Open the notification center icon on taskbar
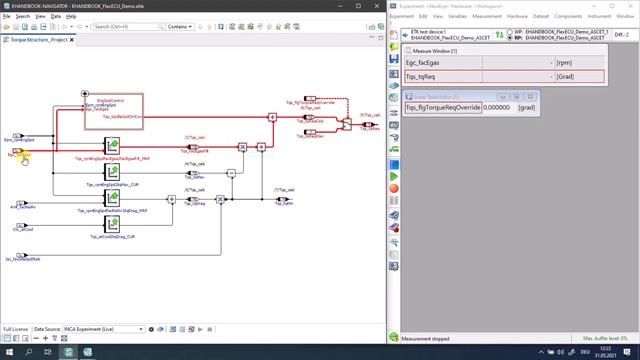This screenshot has height=360, width=640. pos(627,352)
